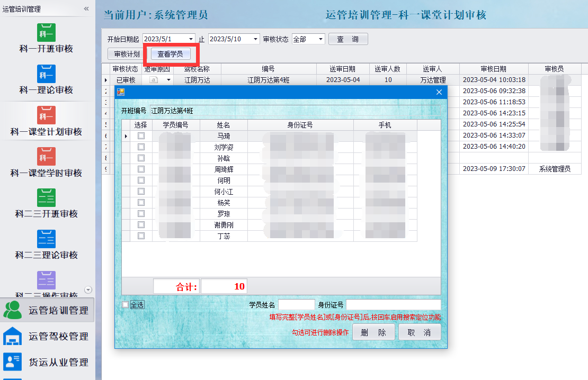Viewport: 588px width, 380px height.
Task: Expand the 审核状态 dropdown
Action: (320, 39)
